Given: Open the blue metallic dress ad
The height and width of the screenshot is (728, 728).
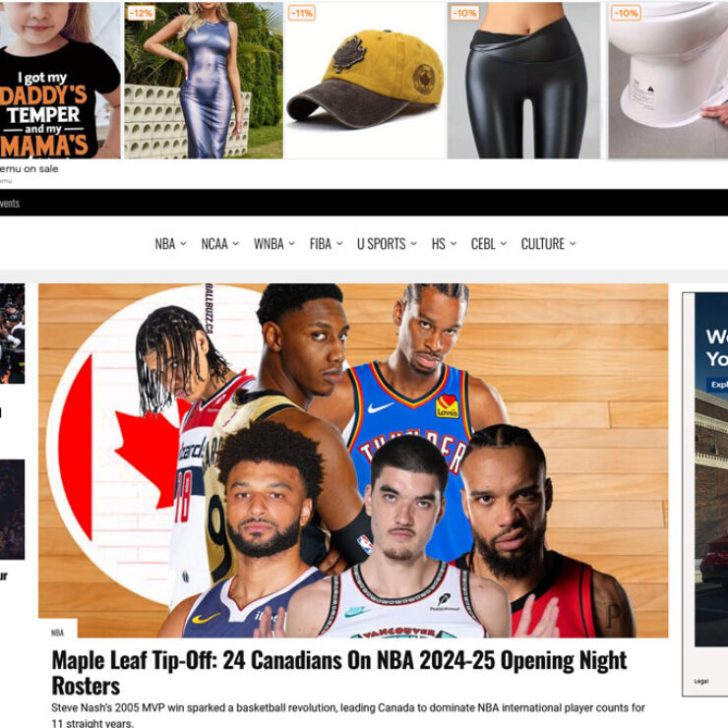Looking at the screenshot, I should [x=204, y=81].
